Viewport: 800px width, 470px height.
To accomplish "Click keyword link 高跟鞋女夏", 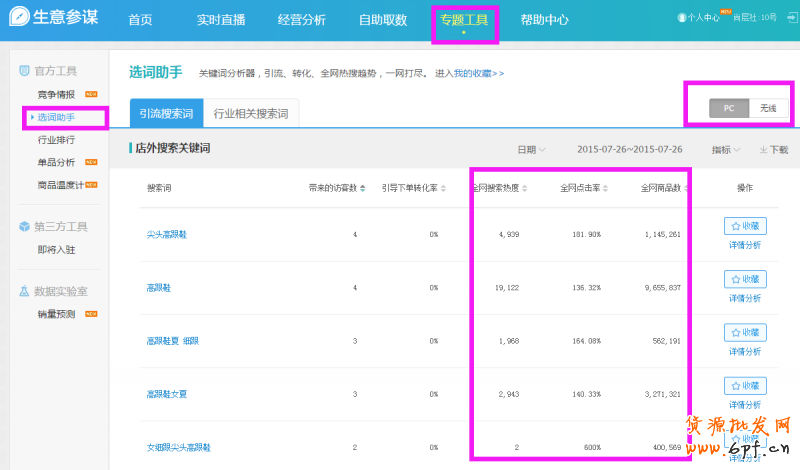I will click(x=164, y=394).
